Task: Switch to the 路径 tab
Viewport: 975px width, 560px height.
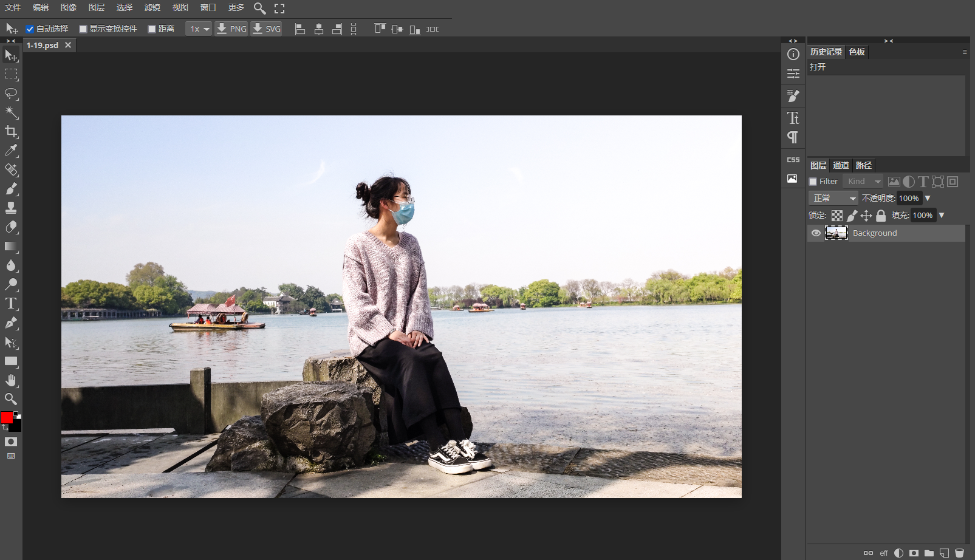Action: [x=864, y=165]
